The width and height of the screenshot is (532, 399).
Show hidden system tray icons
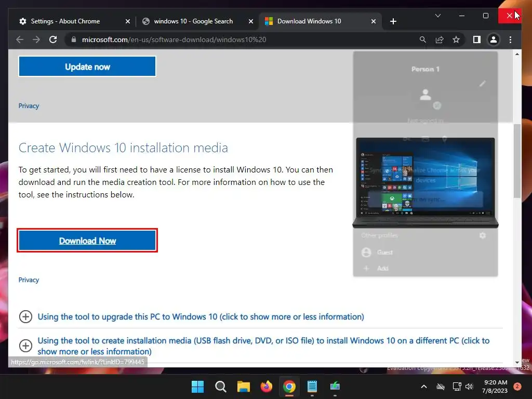point(424,387)
